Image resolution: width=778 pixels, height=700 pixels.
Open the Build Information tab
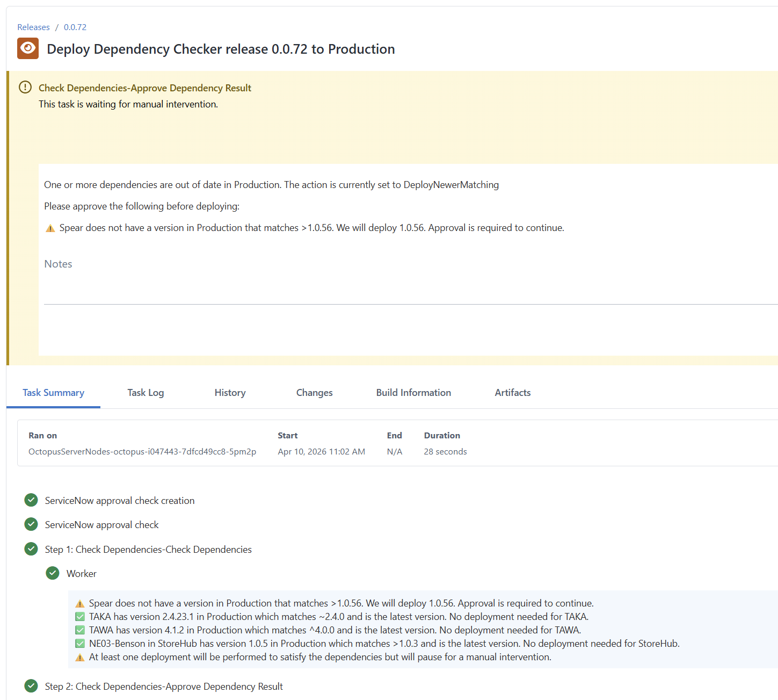(x=413, y=393)
